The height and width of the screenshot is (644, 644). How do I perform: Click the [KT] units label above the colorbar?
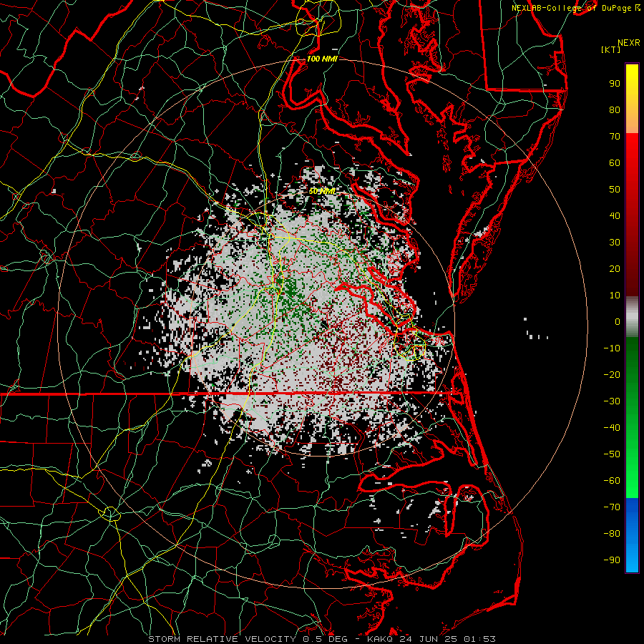[x=610, y=49]
